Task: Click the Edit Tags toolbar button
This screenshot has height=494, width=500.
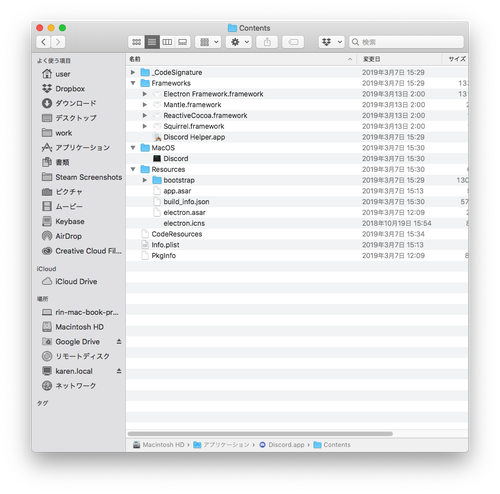Action: (293, 42)
